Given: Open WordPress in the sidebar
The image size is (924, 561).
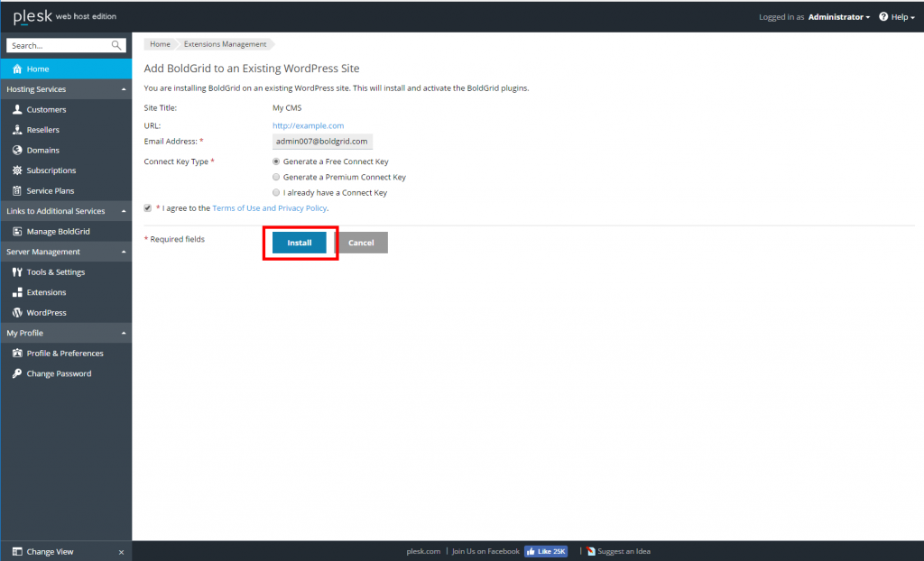Looking at the screenshot, I should coord(66,313).
